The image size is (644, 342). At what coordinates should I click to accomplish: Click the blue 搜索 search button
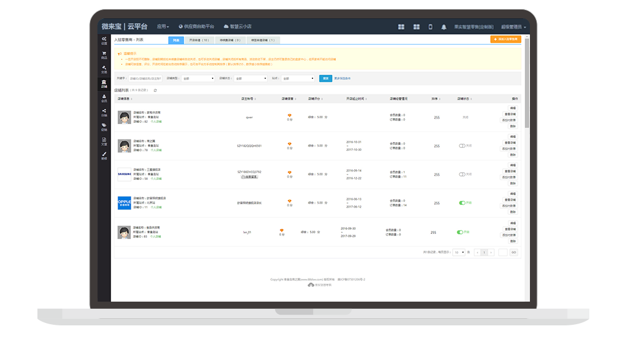tap(326, 78)
